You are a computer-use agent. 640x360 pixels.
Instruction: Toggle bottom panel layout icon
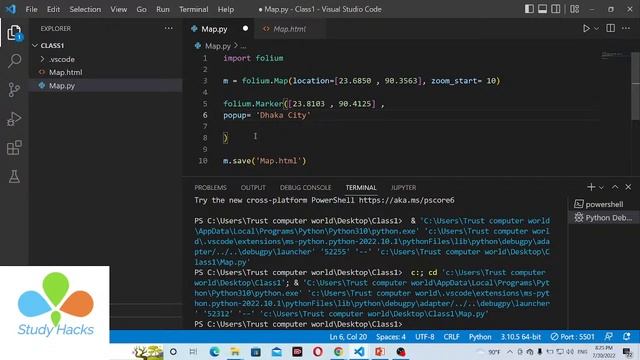542,9
